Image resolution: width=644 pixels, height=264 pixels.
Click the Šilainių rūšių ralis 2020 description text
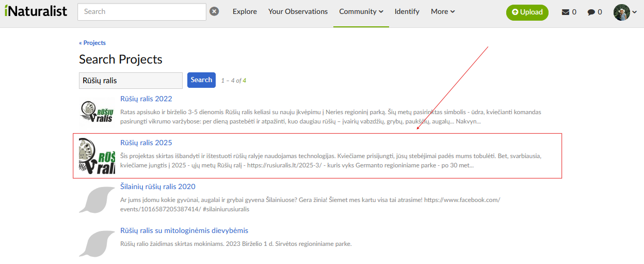[310, 205]
